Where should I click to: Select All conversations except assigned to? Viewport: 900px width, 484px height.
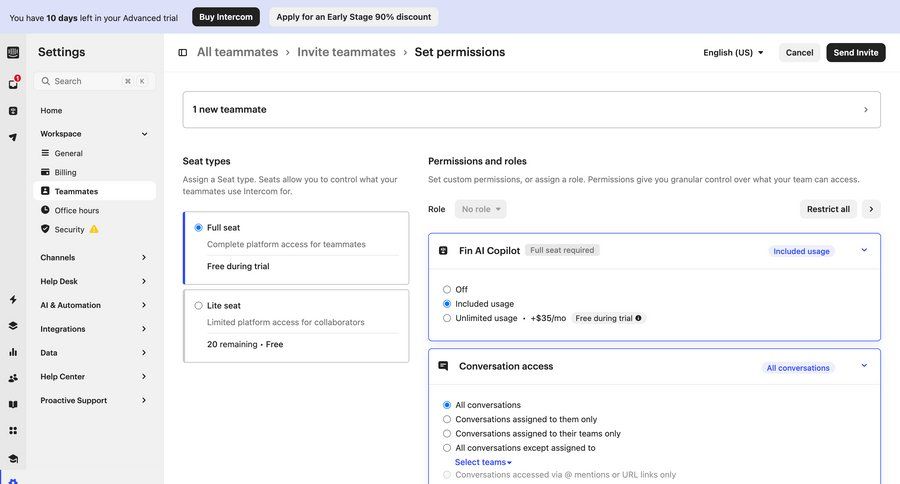[447, 448]
